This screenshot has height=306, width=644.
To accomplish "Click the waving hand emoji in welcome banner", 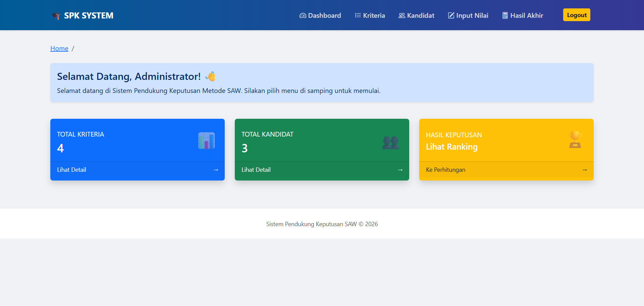I will click(x=211, y=76).
